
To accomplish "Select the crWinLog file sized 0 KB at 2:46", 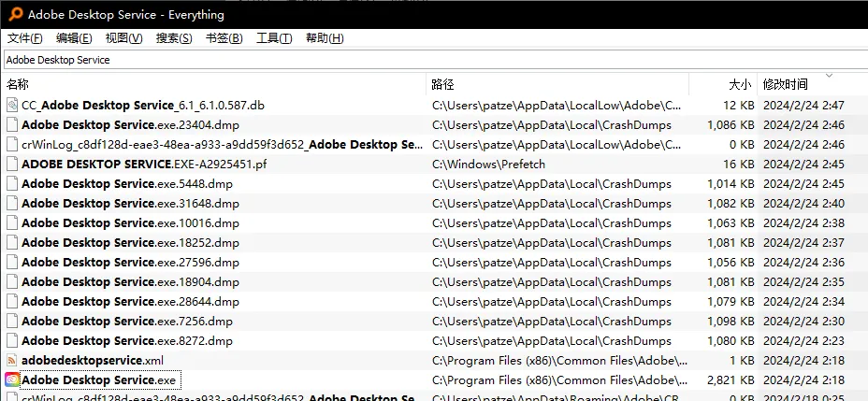I will click(222, 144).
